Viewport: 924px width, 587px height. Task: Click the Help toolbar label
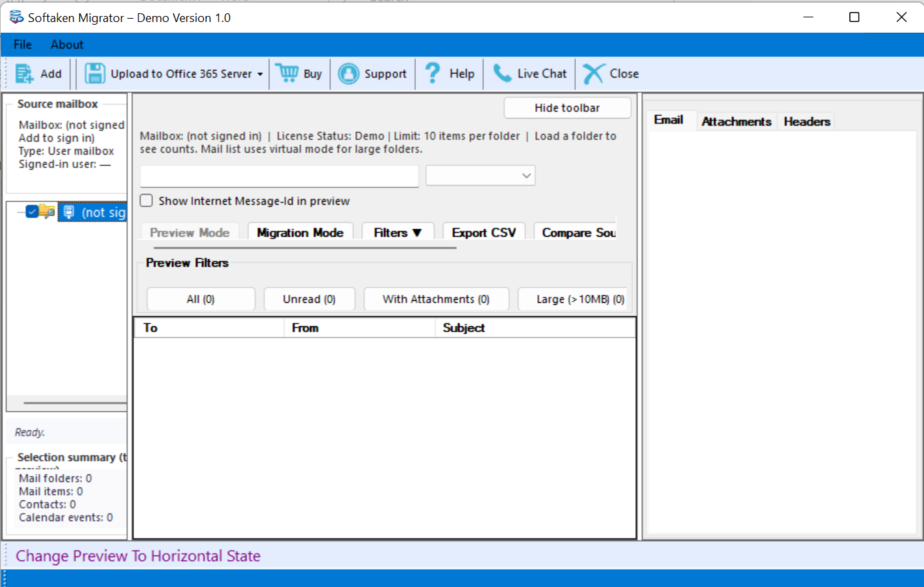pos(462,74)
